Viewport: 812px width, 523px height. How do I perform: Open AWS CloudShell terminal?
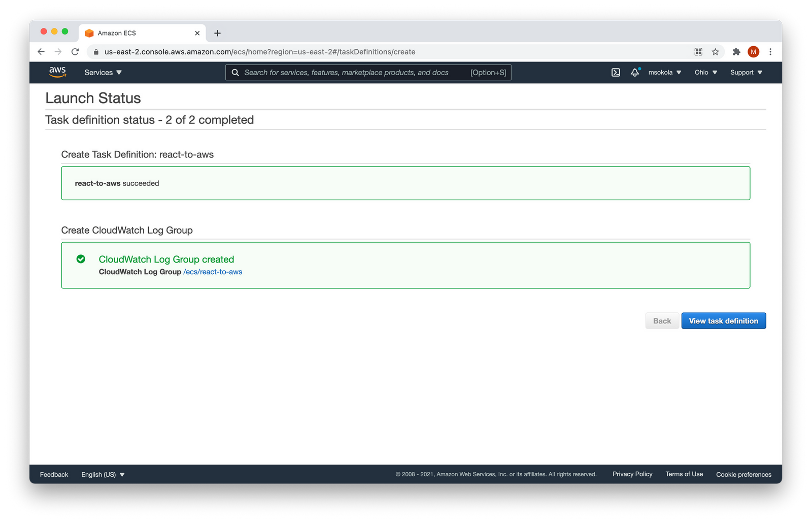coord(615,72)
